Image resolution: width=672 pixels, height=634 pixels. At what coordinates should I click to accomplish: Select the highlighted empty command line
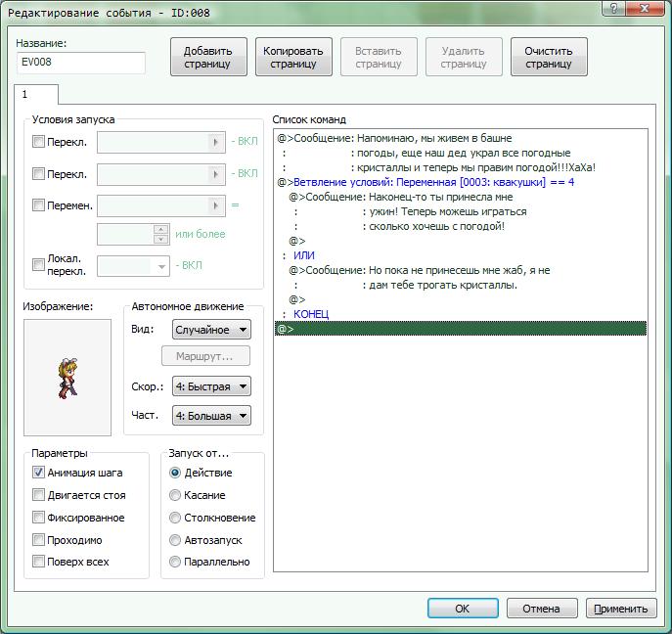460,329
